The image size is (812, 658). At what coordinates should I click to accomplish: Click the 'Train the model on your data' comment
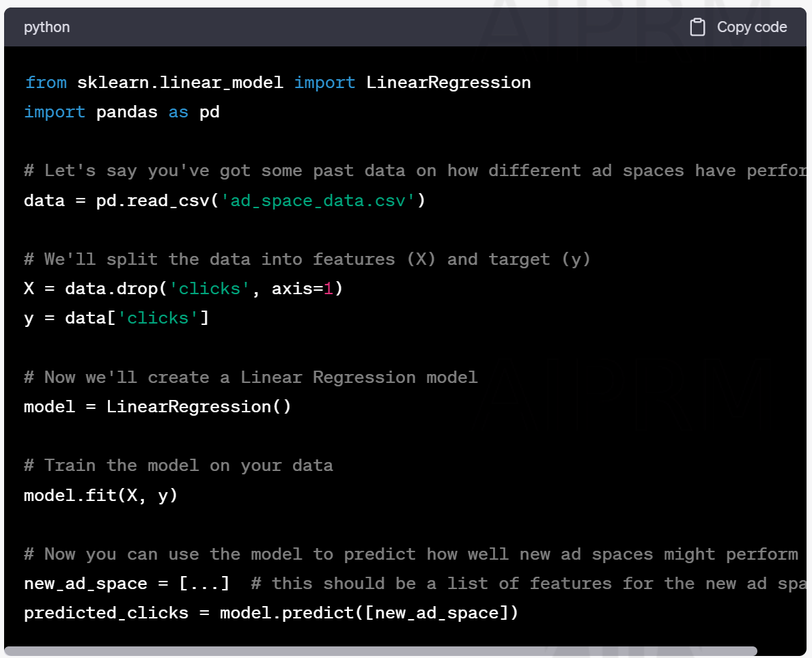coord(178,466)
